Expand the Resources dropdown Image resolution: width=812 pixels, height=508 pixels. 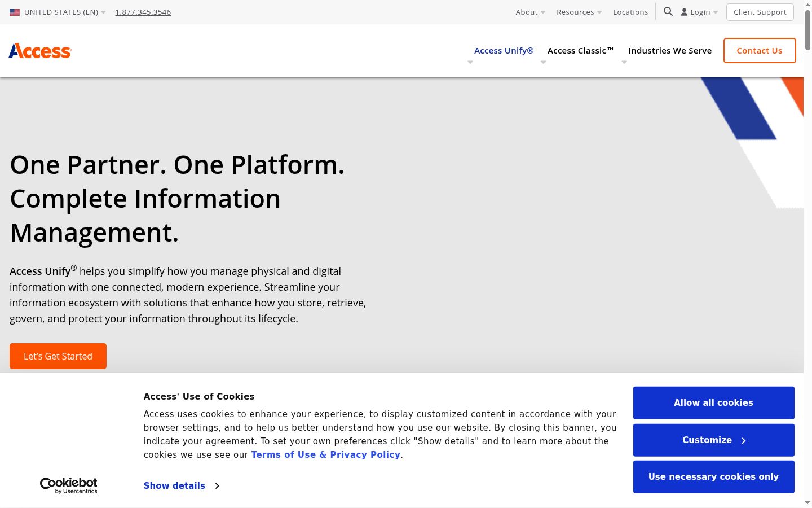579,12
